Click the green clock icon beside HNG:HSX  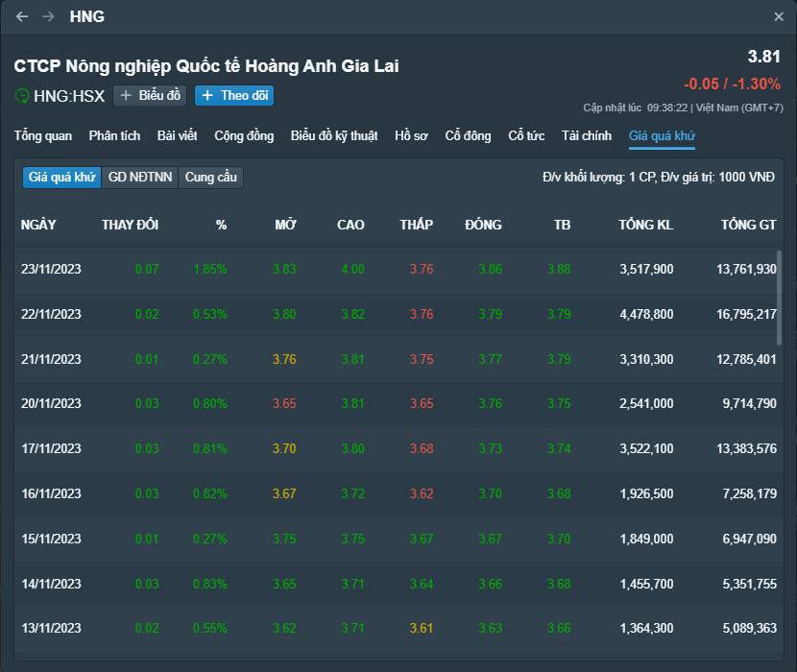click(x=22, y=96)
